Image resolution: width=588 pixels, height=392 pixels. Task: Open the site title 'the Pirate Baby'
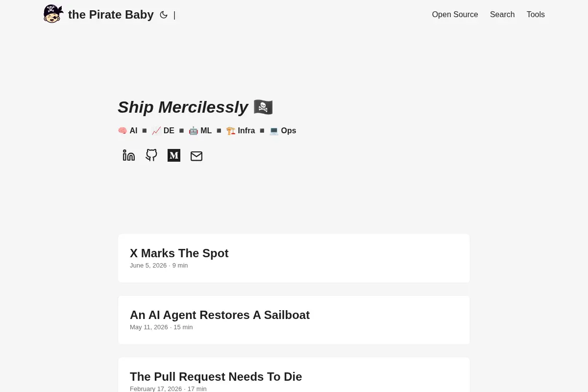point(111,15)
